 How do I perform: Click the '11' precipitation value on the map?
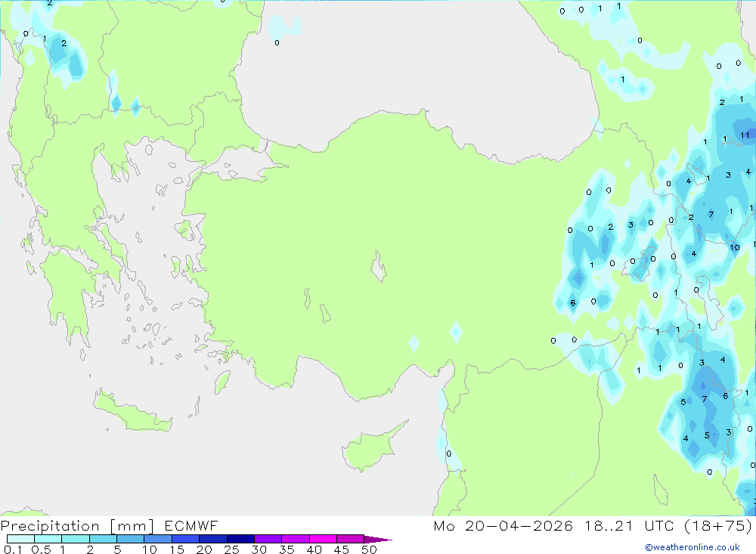click(745, 135)
